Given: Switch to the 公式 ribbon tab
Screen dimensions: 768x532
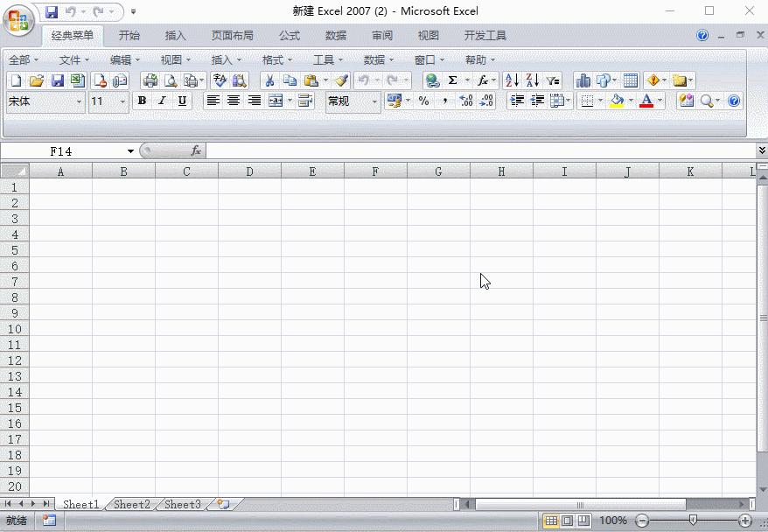Looking at the screenshot, I should [290, 35].
